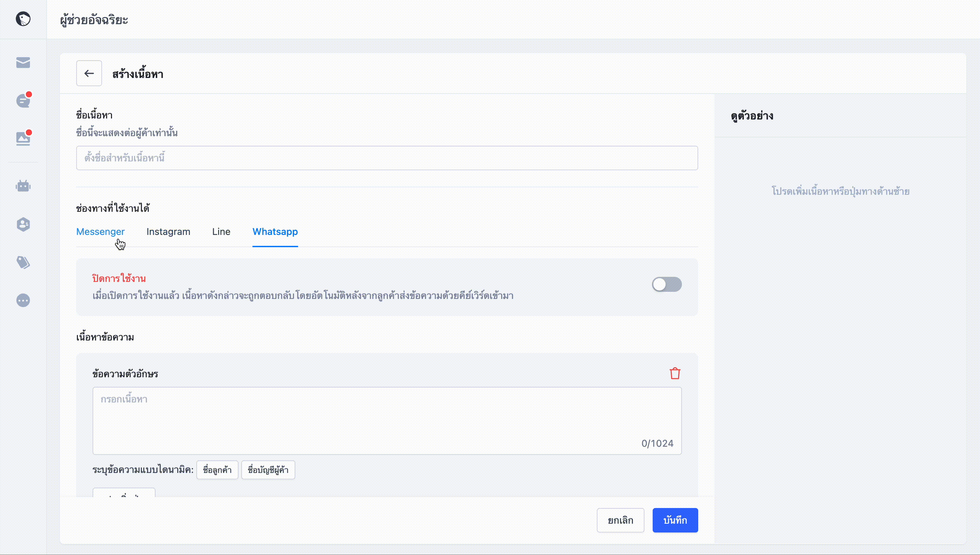
Task: Insert the ชื่อบัญชีผู้ค้า dynamic variable
Action: pos(268,470)
